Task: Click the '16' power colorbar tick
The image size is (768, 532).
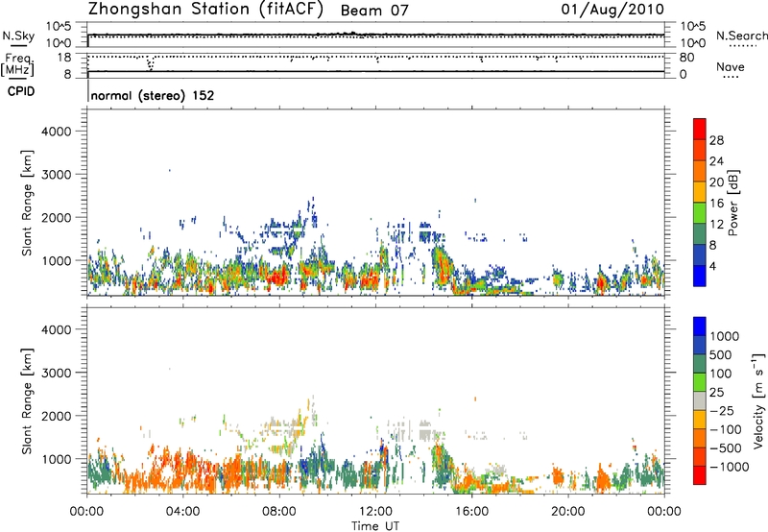Action: click(716, 204)
